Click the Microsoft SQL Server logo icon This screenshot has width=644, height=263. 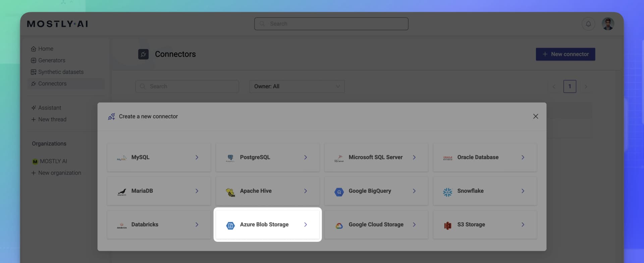click(x=339, y=158)
